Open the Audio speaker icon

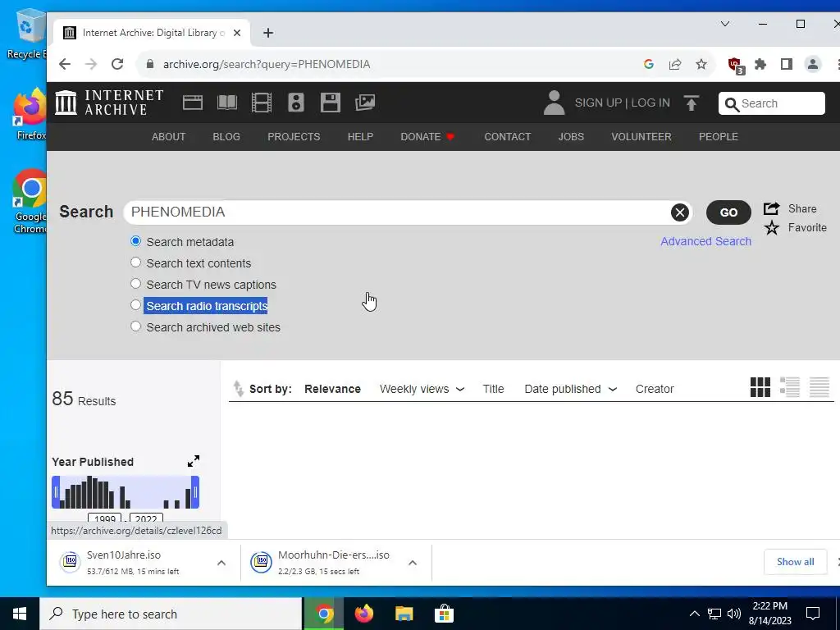[x=295, y=103]
